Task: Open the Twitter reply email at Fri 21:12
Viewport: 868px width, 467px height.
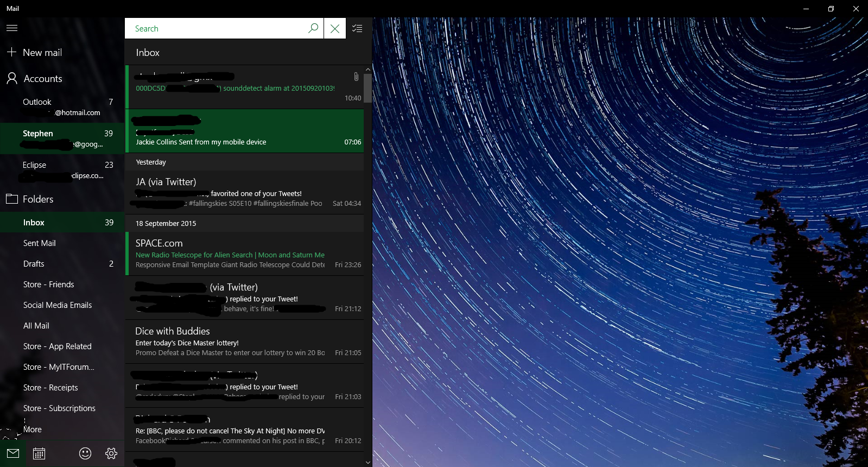Action: [244, 298]
